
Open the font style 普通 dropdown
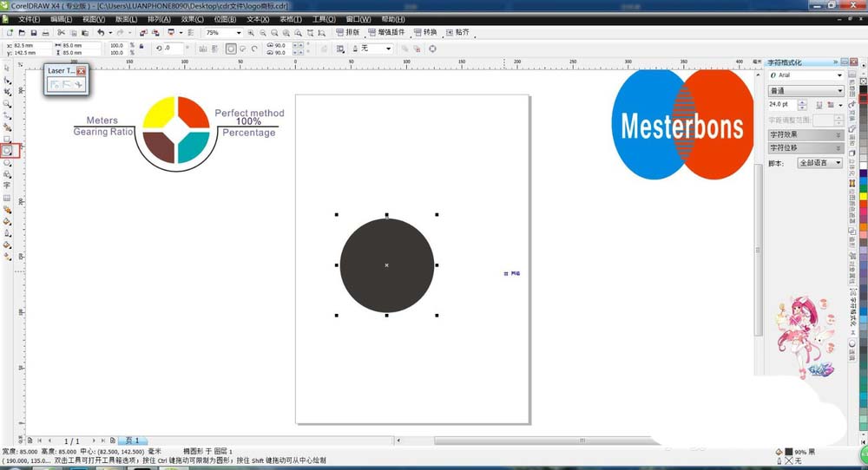click(839, 91)
